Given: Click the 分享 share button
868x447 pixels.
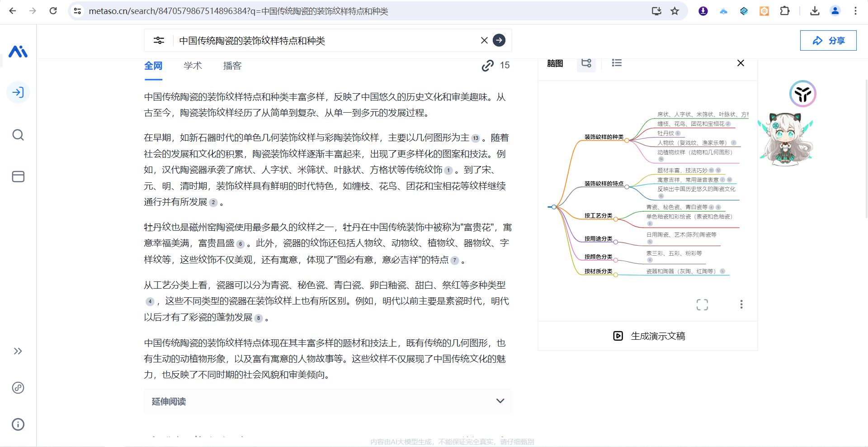Looking at the screenshot, I should pyautogui.click(x=828, y=41).
